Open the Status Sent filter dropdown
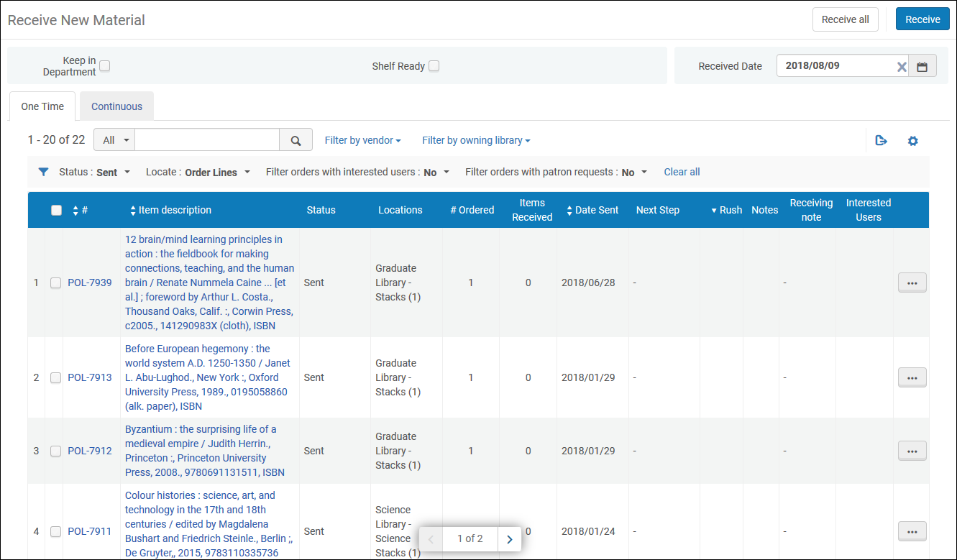957x560 pixels. click(x=94, y=173)
